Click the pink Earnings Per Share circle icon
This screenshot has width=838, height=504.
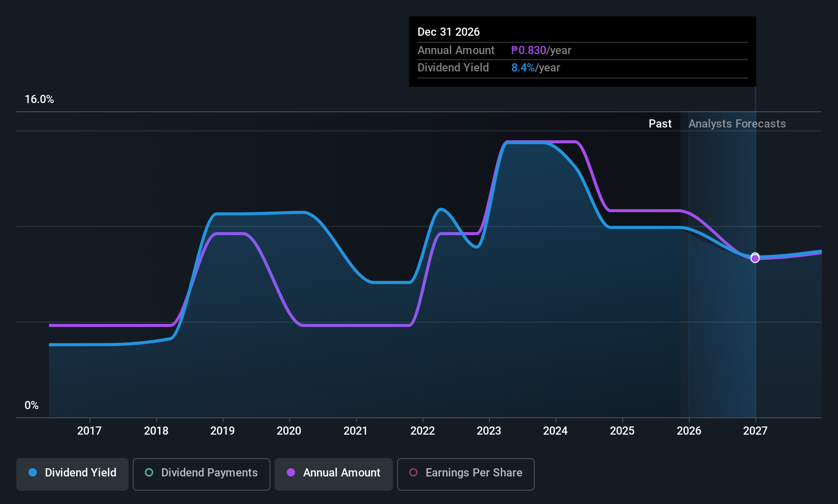coord(413,473)
